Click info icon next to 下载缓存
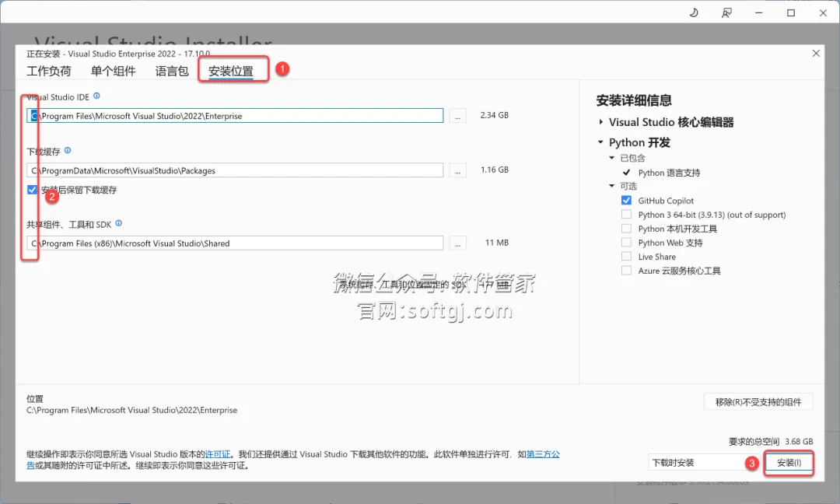The image size is (840, 504). 68,151
